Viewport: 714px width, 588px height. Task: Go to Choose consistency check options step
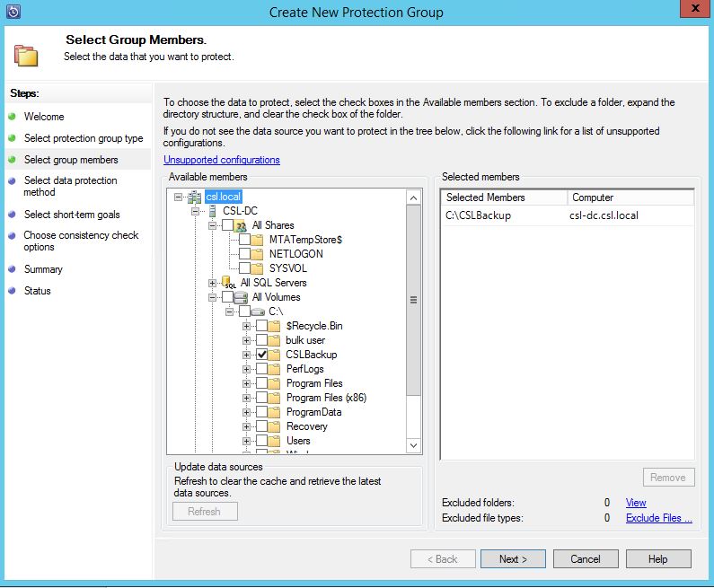pyautogui.click(x=81, y=241)
